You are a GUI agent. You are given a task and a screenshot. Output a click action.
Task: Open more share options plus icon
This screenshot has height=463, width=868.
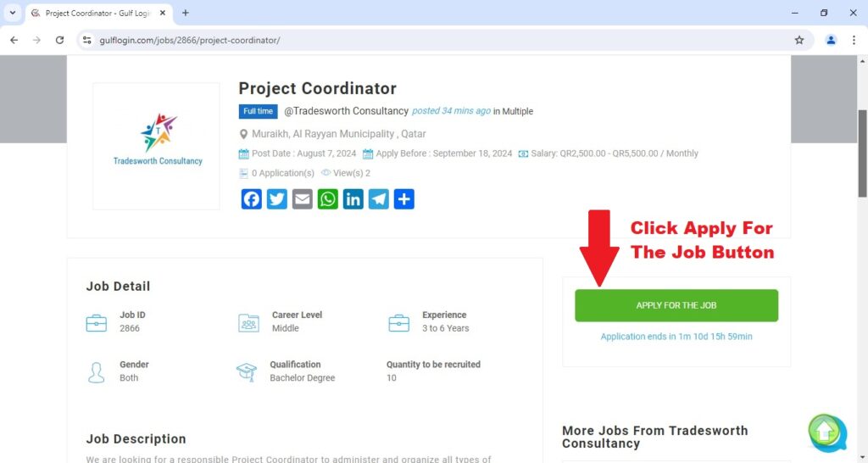click(404, 199)
